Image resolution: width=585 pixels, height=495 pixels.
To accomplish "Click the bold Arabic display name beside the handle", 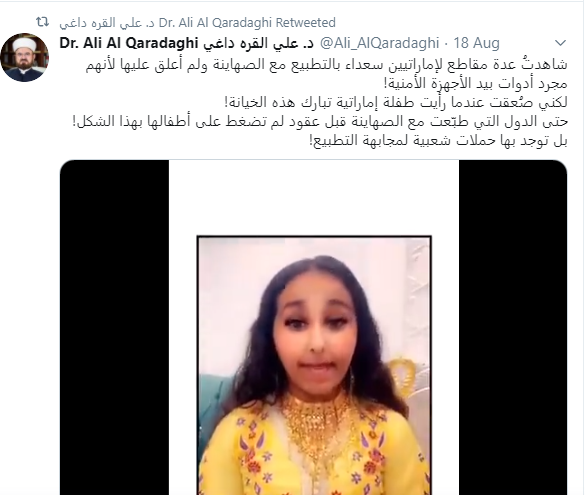I will coord(259,43).
